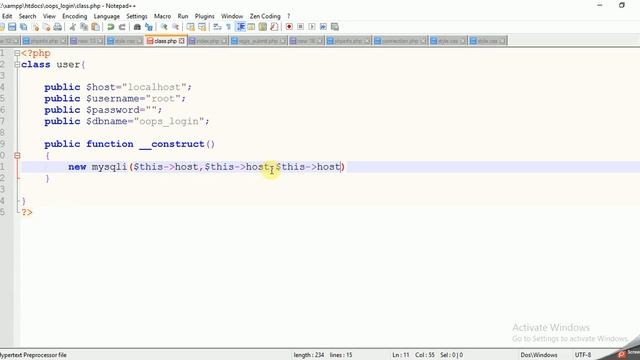Click the Zoom Out toolbar icon
This screenshot has width=640, height=360.
pos(176,27)
